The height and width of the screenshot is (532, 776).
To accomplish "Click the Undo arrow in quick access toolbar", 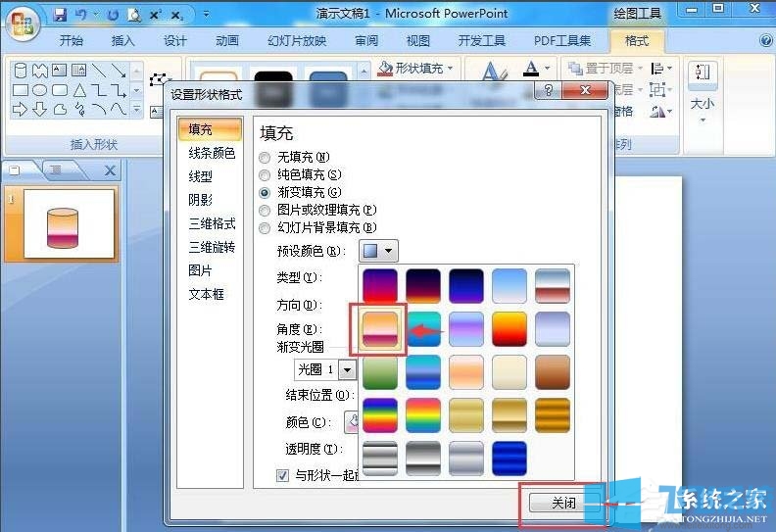I will point(81,15).
